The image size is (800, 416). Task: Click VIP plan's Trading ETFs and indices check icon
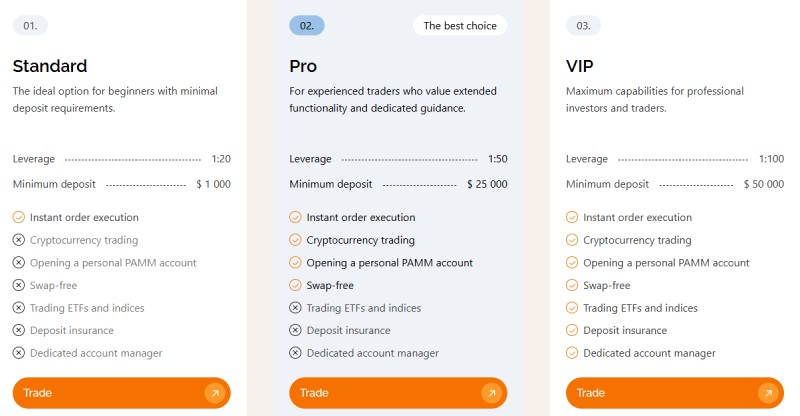tap(572, 308)
